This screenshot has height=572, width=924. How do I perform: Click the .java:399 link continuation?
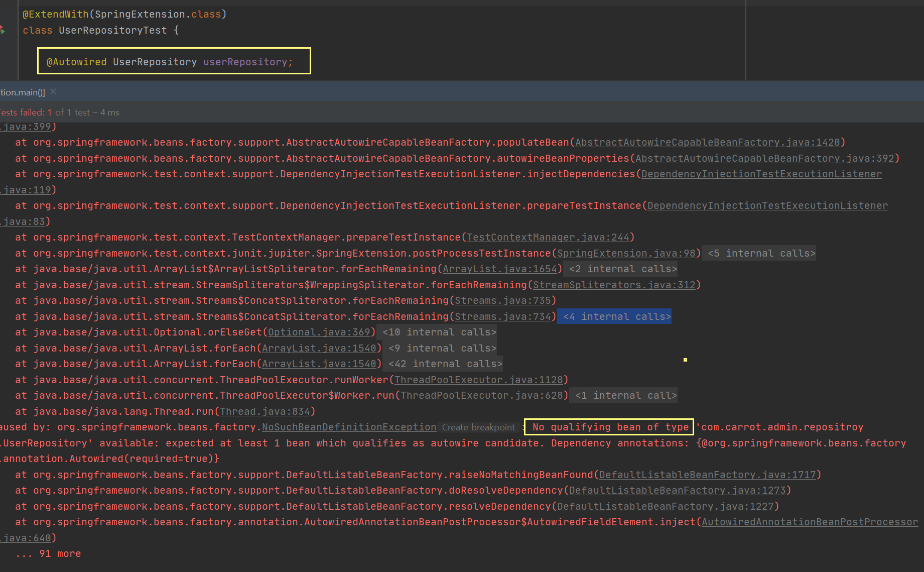click(26, 127)
